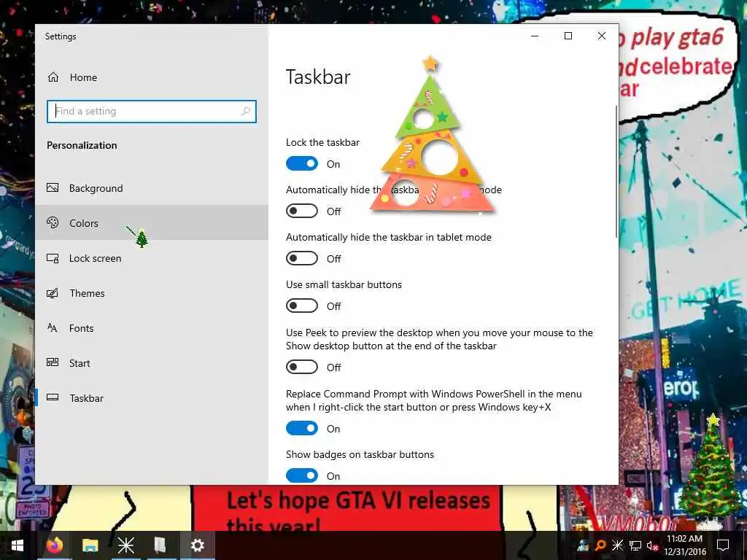Select Taskbar in the sidebar

(x=152, y=398)
